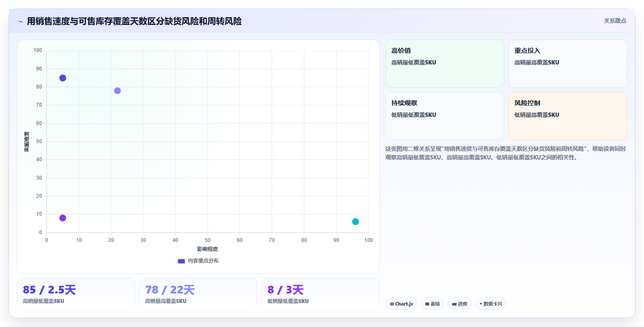Click 低销量低覆盖SKU under the 持续观察 heading

coord(414,115)
